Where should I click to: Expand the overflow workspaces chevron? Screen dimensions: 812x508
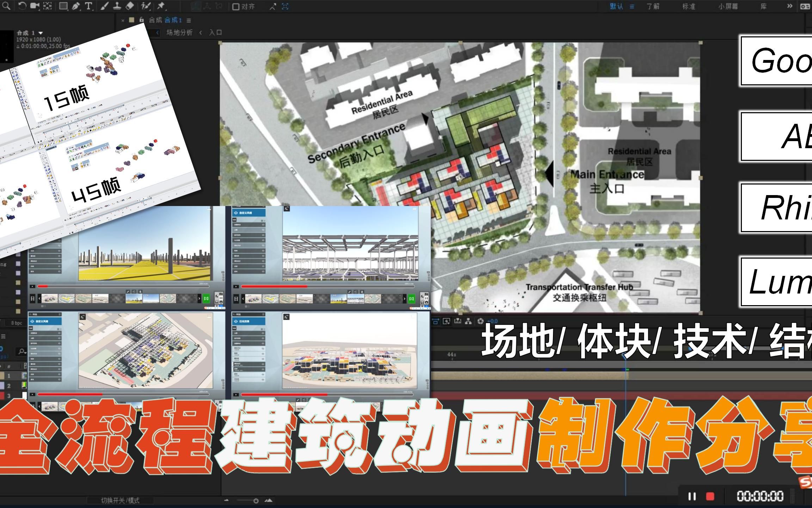[x=789, y=6]
